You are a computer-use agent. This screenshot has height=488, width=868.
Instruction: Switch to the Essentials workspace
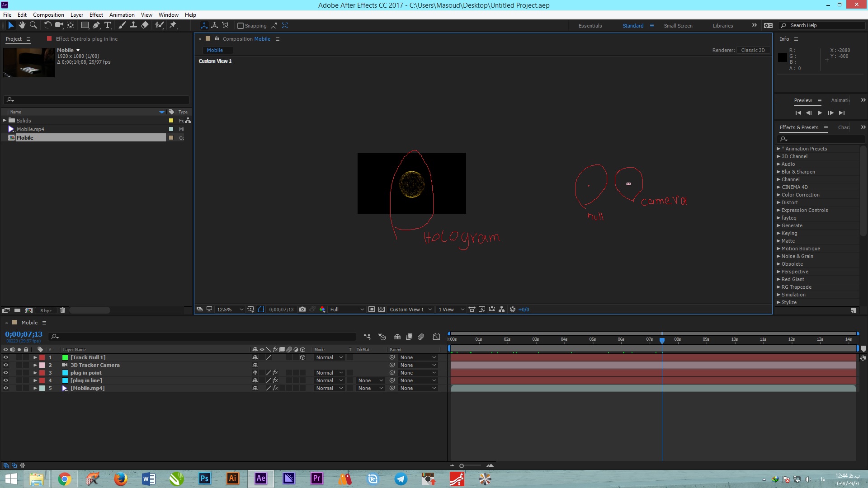click(x=590, y=26)
